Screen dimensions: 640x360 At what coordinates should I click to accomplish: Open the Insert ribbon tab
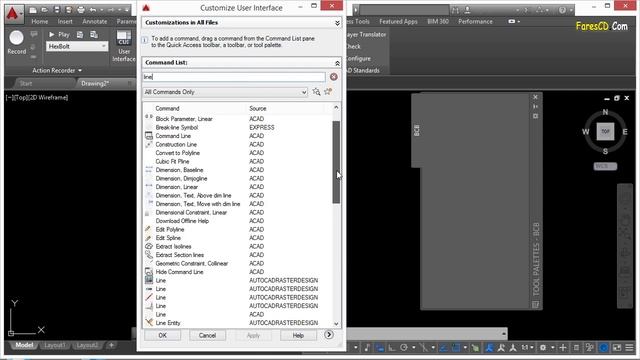click(65, 22)
